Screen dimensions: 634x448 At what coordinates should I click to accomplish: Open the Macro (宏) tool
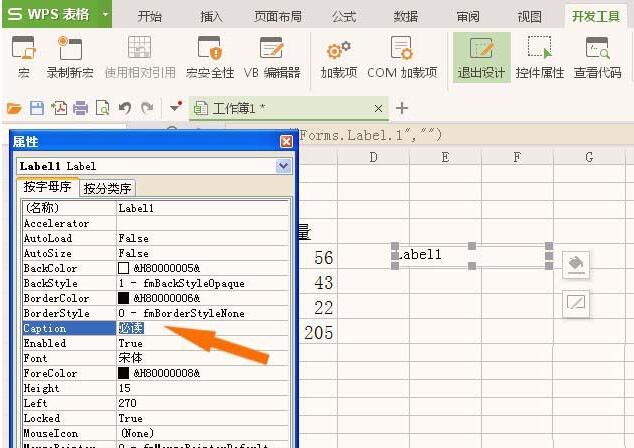pyautogui.click(x=23, y=57)
